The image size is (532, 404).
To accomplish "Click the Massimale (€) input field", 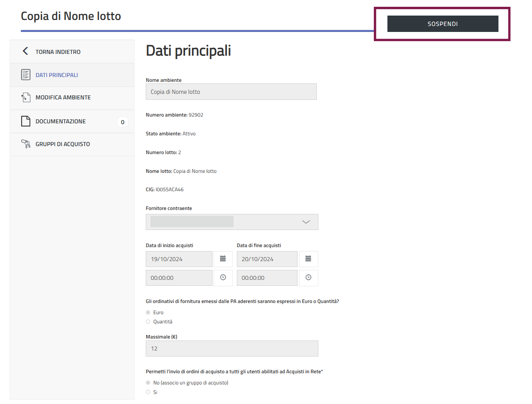I will (232, 349).
